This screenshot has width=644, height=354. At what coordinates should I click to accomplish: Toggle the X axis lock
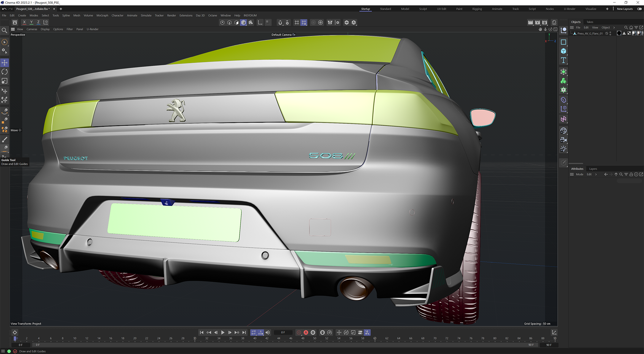pos(24,22)
